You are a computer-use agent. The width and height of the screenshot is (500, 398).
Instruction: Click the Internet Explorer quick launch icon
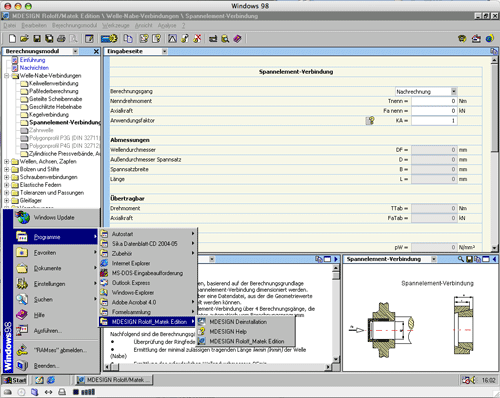point(51,380)
